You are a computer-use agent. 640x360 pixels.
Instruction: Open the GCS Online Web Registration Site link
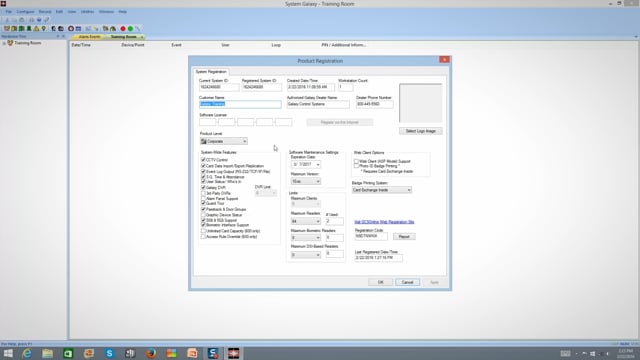(x=384, y=222)
